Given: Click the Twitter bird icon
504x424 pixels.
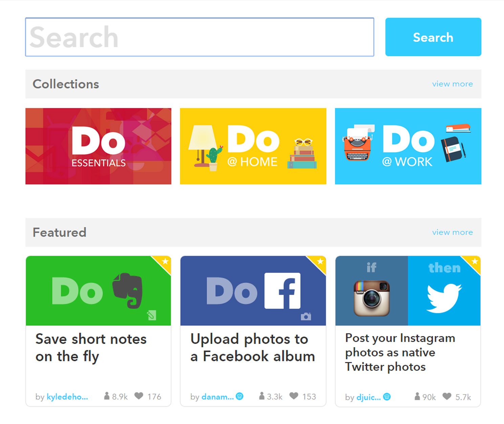Looking at the screenshot, I should [x=444, y=298].
